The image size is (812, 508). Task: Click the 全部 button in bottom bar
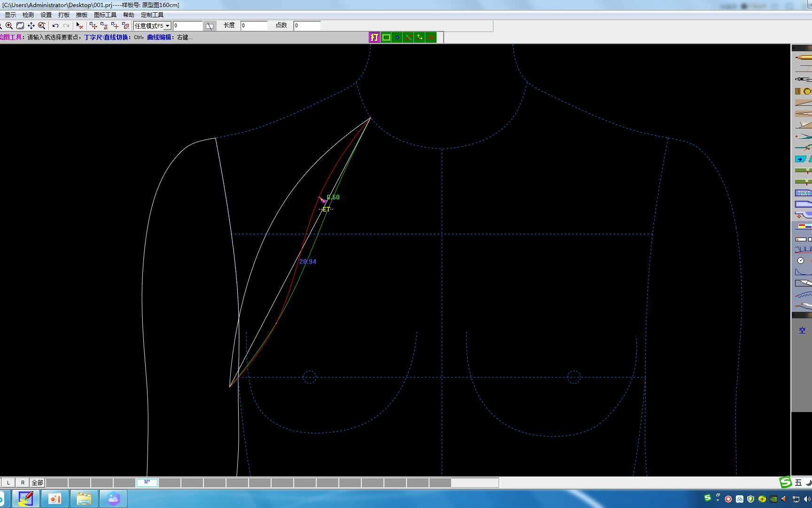coord(37,483)
